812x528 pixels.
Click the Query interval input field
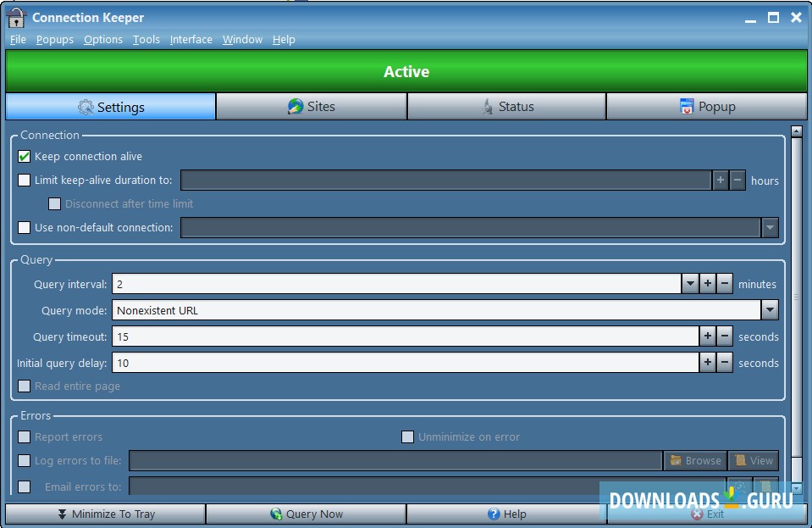(x=396, y=284)
